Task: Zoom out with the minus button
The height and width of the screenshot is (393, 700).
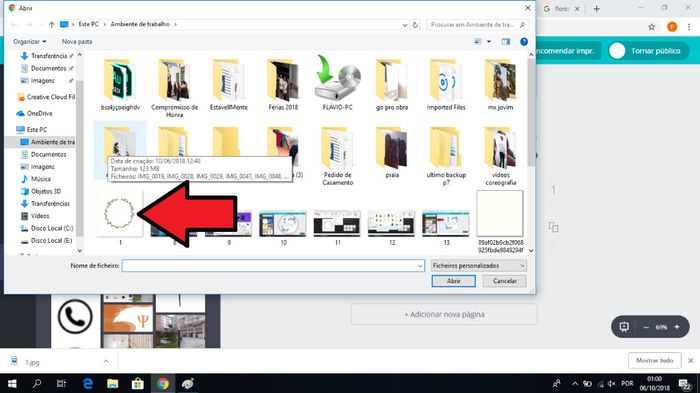Action: [646, 327]
